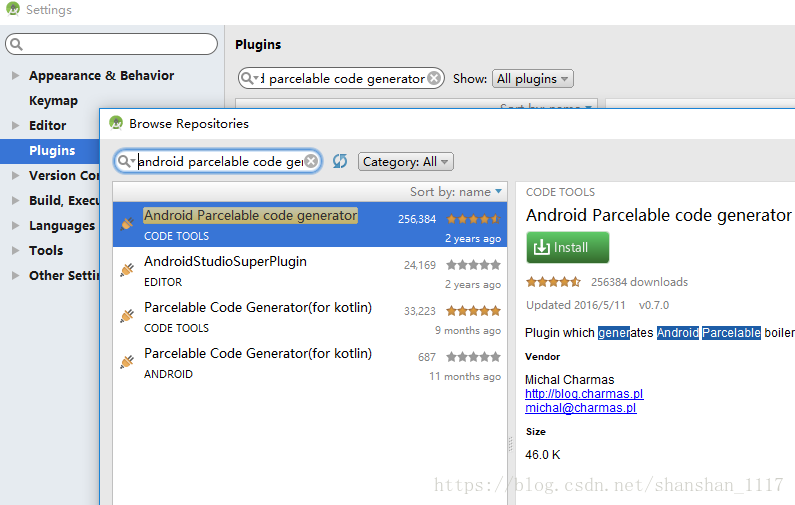Click the Browse Repositories search field
Viewport: 795px width, 505px height.
tap(218, 161)
